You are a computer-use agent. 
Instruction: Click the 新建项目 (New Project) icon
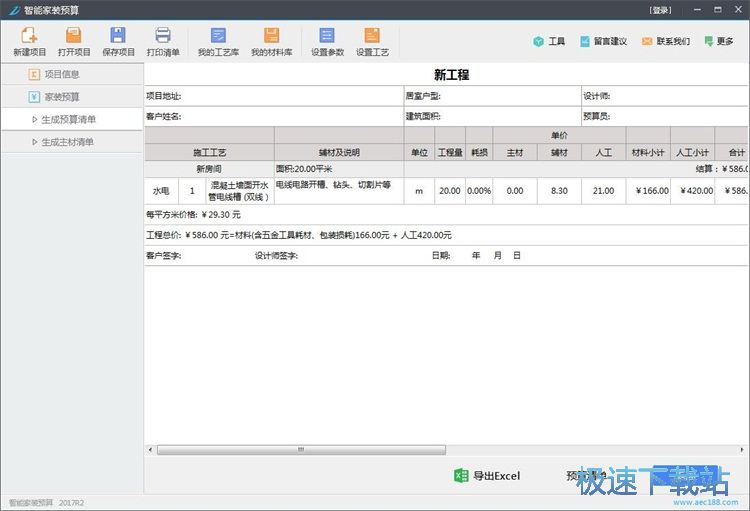30,41
